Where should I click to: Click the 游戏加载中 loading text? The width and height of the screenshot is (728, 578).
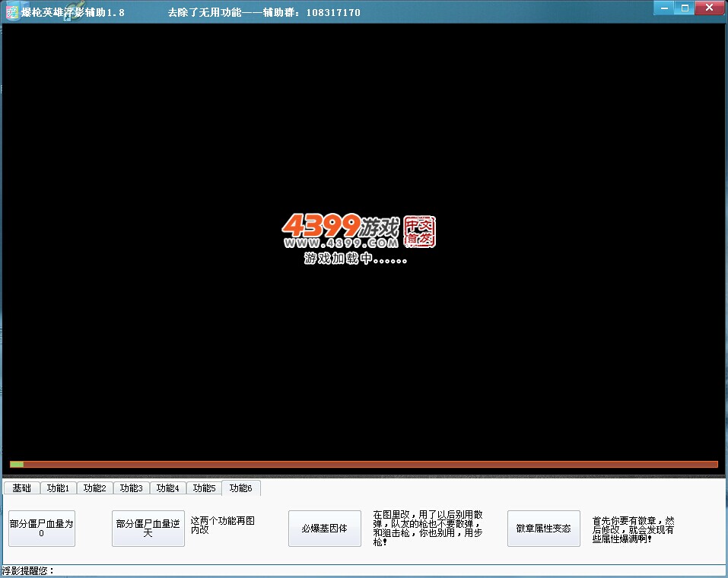tap(356, 258)
